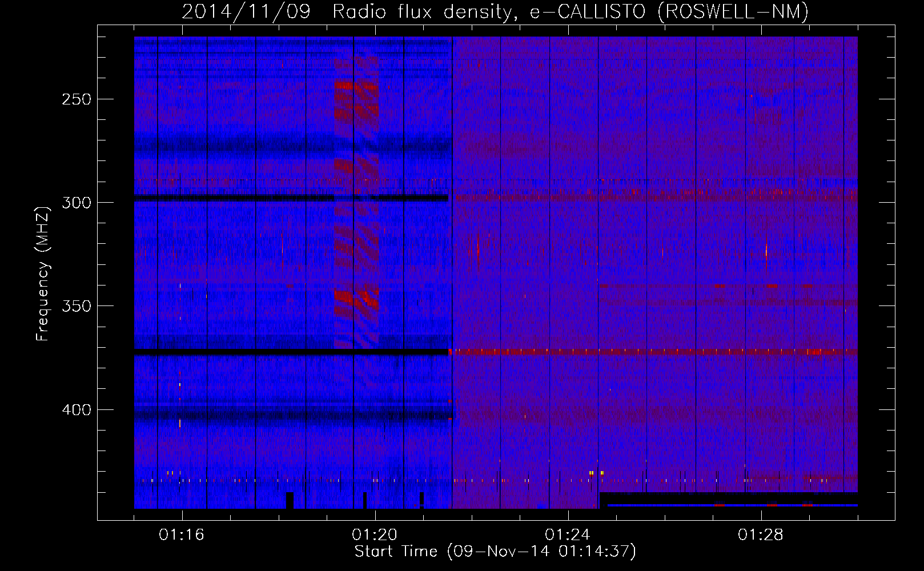The image size is (924, 571).
Task: Click the 01:16 time tick label
Action: (x=182, y=535)
